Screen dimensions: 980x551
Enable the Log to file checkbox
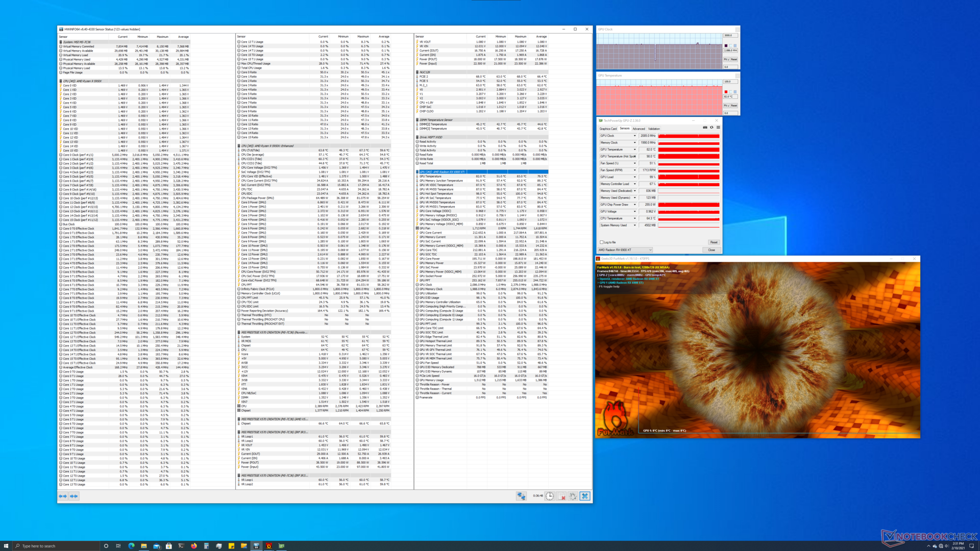(x=602, y=242)
